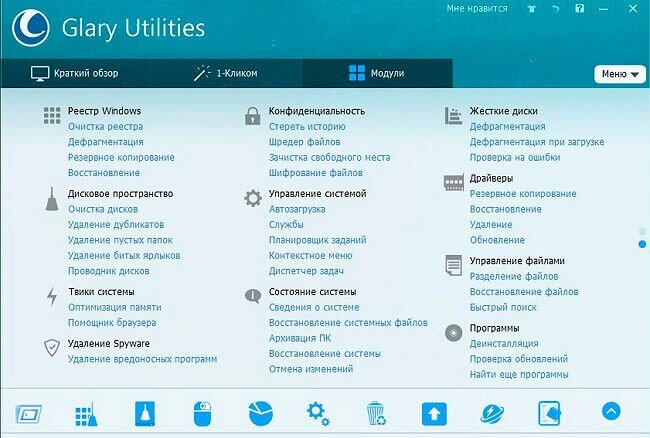The width and height of the screenshot is (650, 438).
Task: Open the mouse-shaped bottom toolbar icon
Action: tap(203, 414)
